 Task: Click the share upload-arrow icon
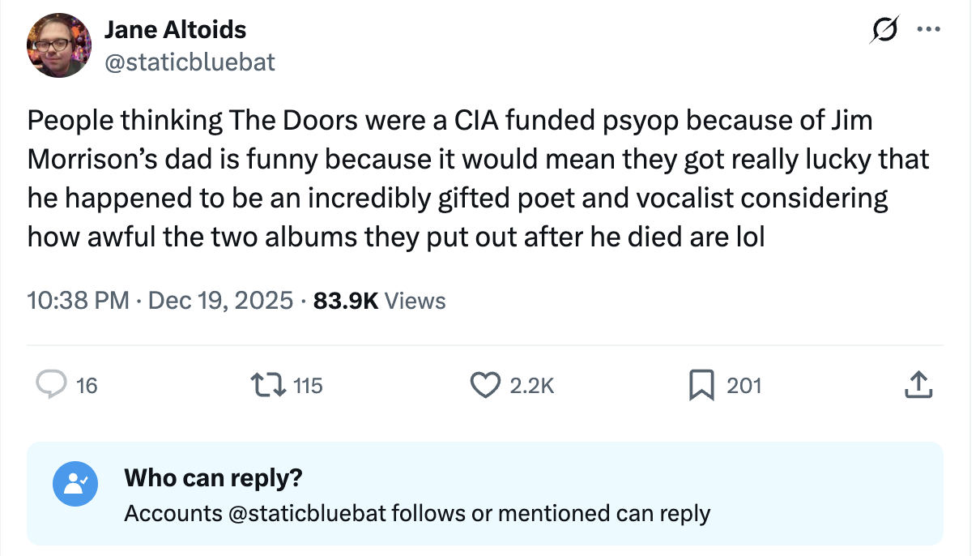[918, 385]
